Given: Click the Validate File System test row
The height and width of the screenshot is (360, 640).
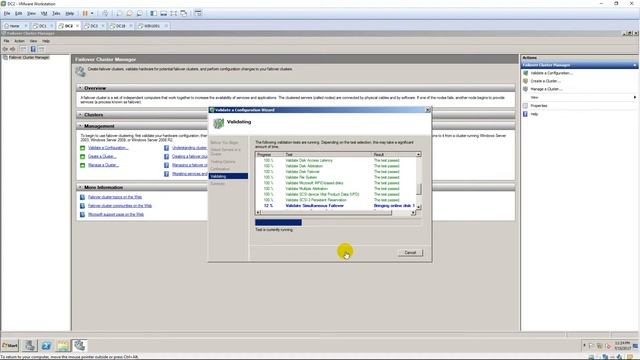Looking at the screenshot, I should [336, 178].
